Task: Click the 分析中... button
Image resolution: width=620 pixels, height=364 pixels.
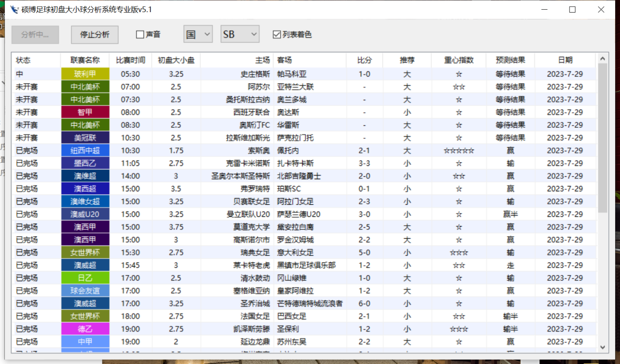Action: click(x=35, y=34)
